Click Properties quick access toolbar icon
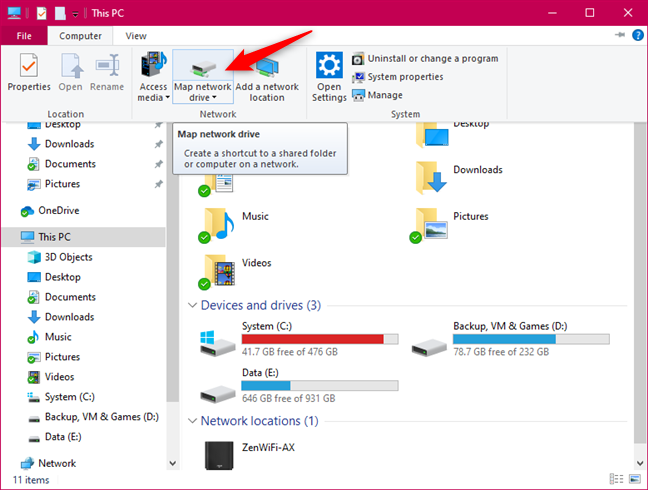The width and height of the screenshot is (648, 490). click(41, 13)
